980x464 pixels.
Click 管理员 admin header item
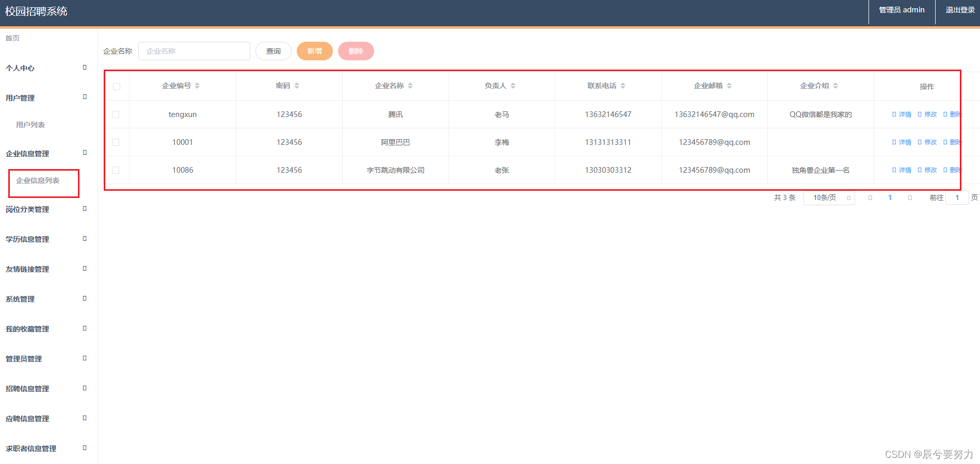point(902,10)
